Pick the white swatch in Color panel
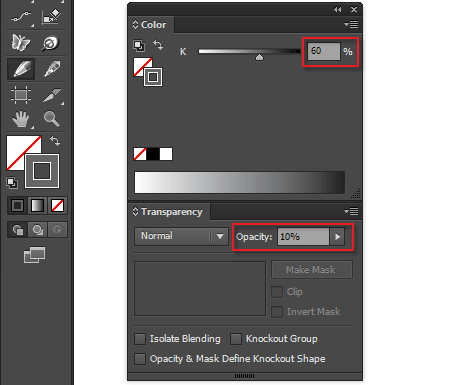This screenshot has width=450, height=385. (166, 154)
